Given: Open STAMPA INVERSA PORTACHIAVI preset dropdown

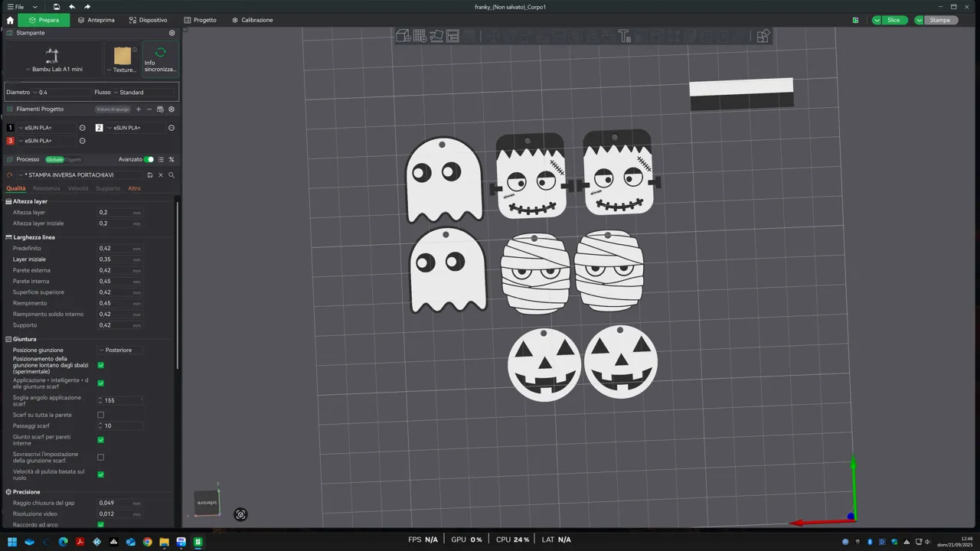Looking at the screenshot, I should [80, 175].
